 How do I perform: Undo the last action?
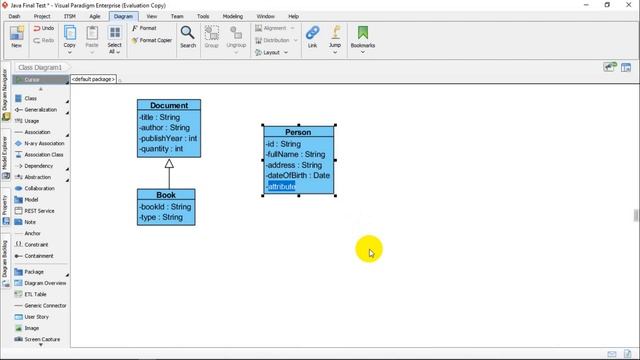tap(44, 28)
